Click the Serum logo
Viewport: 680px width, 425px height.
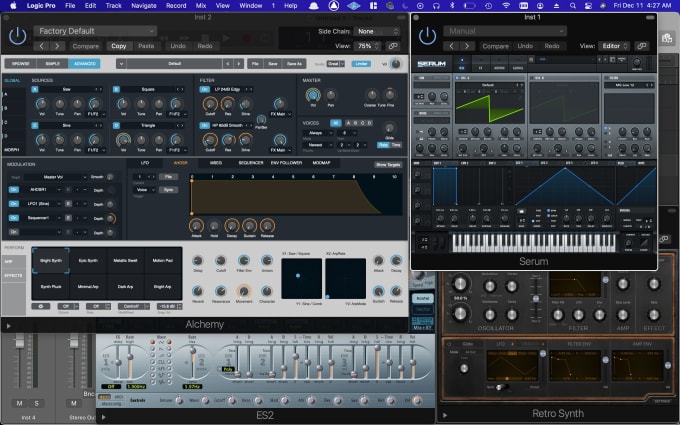click(432, 64)
